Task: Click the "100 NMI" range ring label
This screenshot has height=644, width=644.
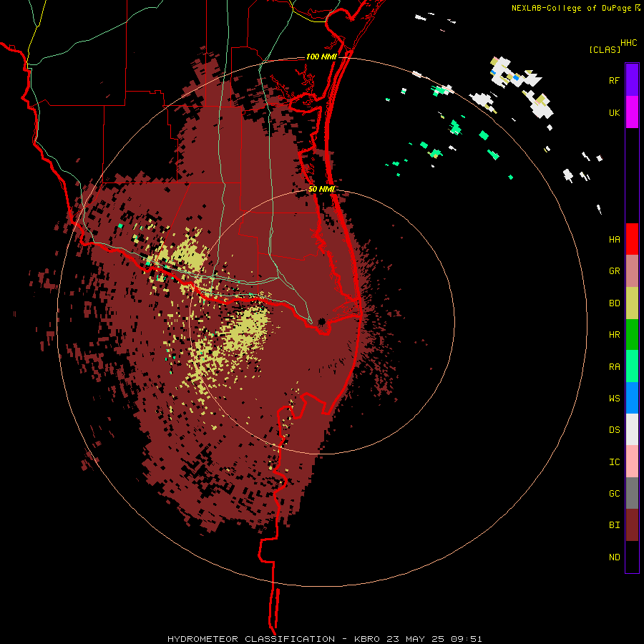Action: [321, 57]
